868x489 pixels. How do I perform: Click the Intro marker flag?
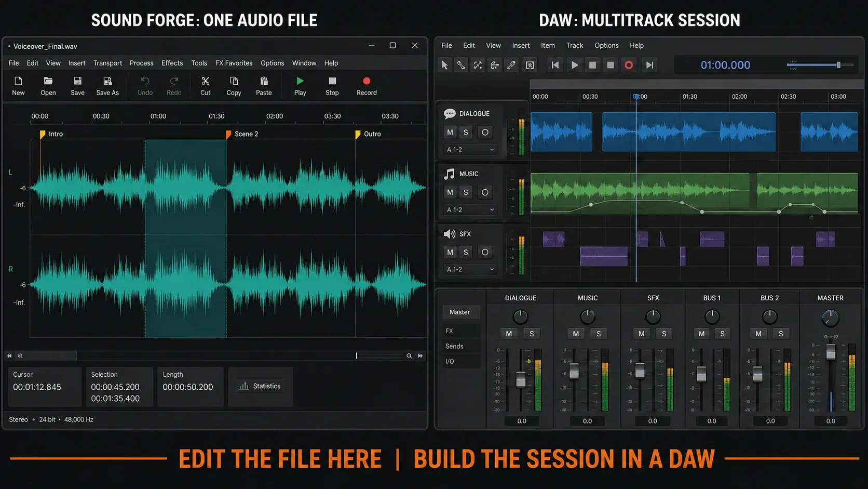[43, 135]
